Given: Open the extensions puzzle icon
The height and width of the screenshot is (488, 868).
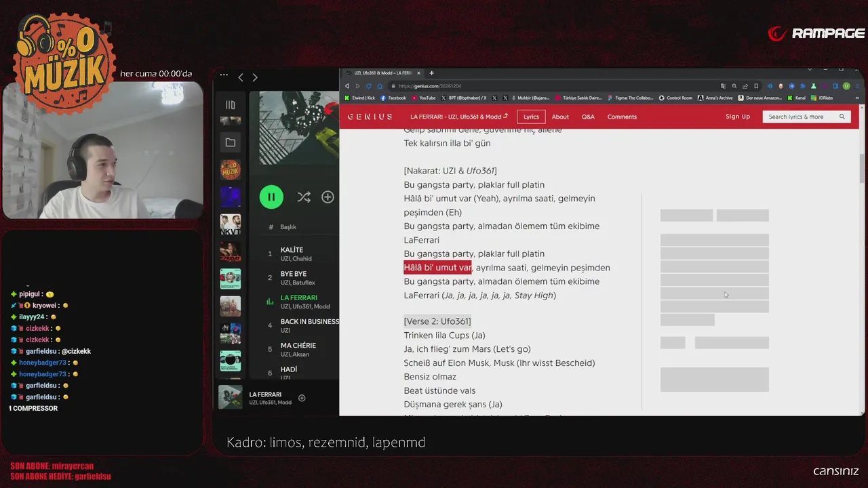Looking at the screenshot, I should pos(802,86).
